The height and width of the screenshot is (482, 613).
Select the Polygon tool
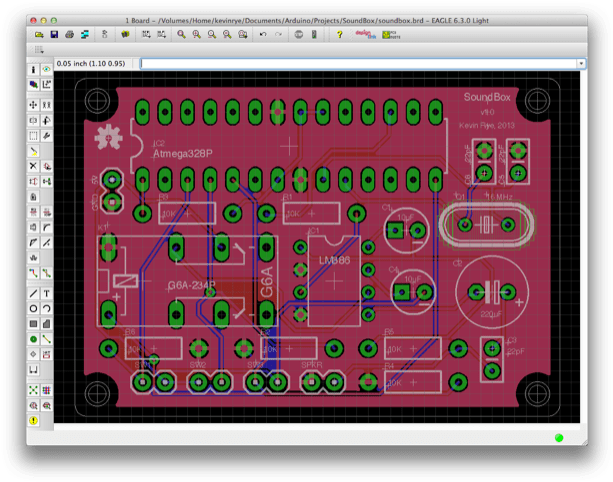click(47, 324)
